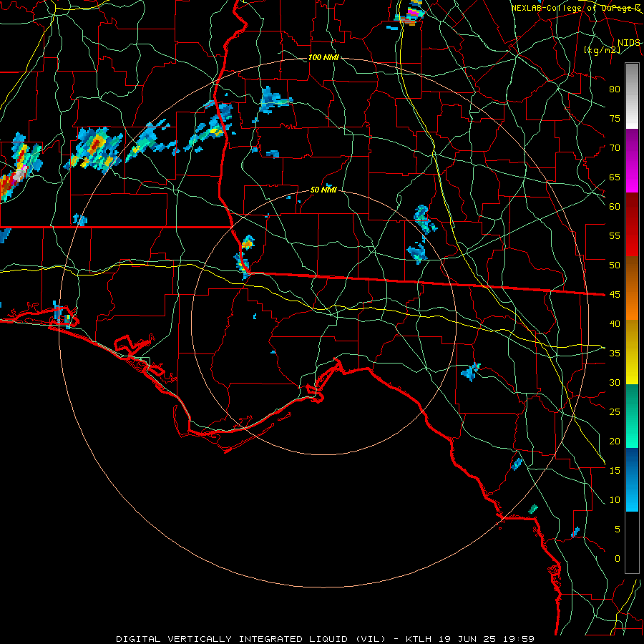Viewport: 644px width, 644px height.
Task: Click the NIDS label above the color scale
Action: 628,43
